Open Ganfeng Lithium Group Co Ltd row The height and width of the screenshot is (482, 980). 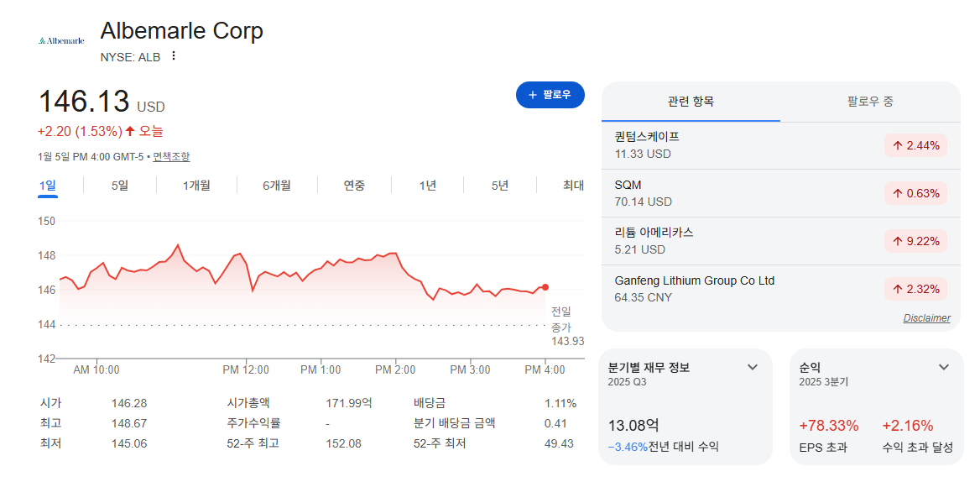click(x=780, y=289)
